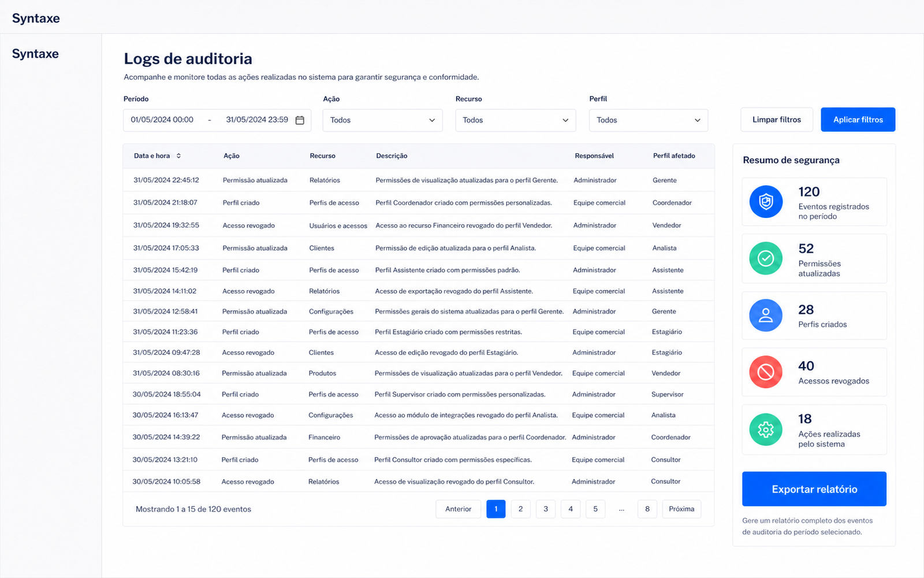Click the Resumo de segurança heading
924x578 pixels.
click(x=791, y=160)
